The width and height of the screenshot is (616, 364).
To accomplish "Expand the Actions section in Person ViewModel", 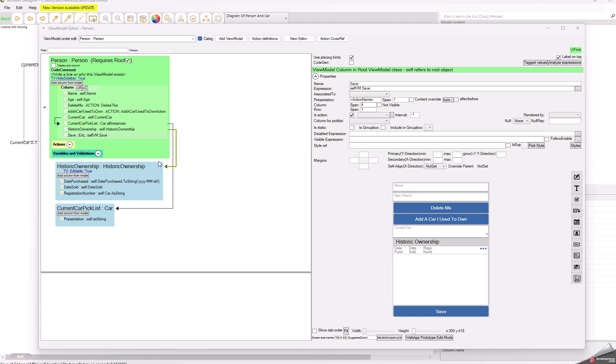I will click(x=70, y=145).
